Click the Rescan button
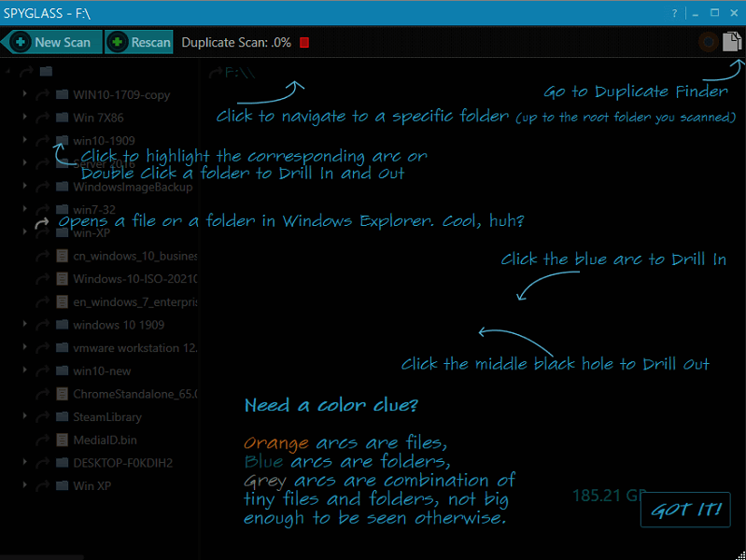Image resolution: width=746 pixels, height=560 pixels. tap(140, 42)
